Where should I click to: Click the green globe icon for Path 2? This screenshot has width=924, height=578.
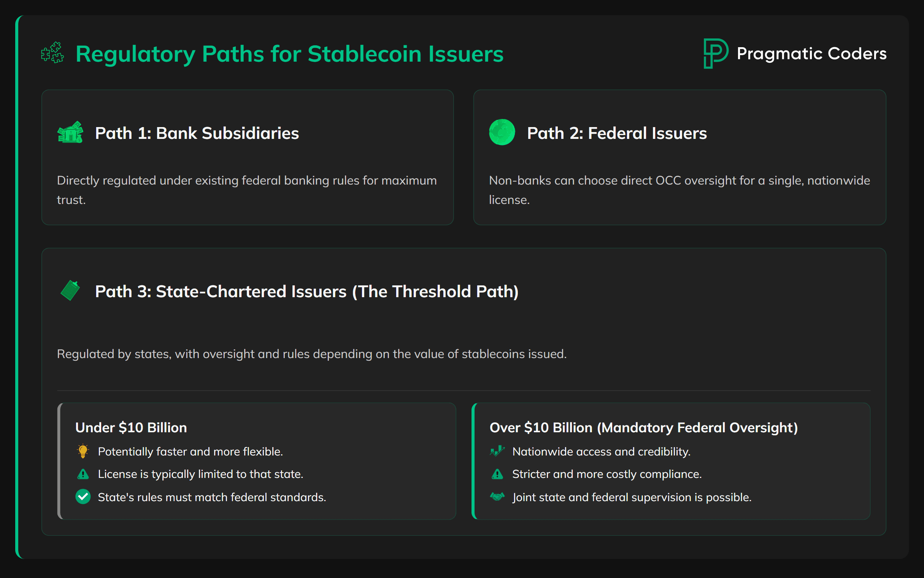(502, 132)
